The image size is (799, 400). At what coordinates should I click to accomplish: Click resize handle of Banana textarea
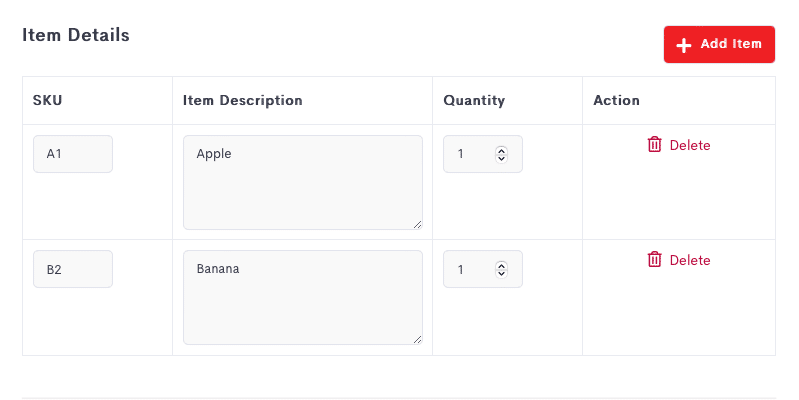point(417,339)
